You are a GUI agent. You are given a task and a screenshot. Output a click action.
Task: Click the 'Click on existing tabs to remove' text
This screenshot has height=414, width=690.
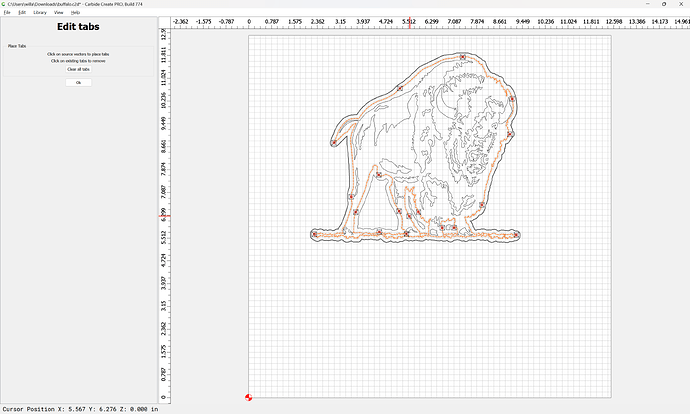tap(78, 61)
